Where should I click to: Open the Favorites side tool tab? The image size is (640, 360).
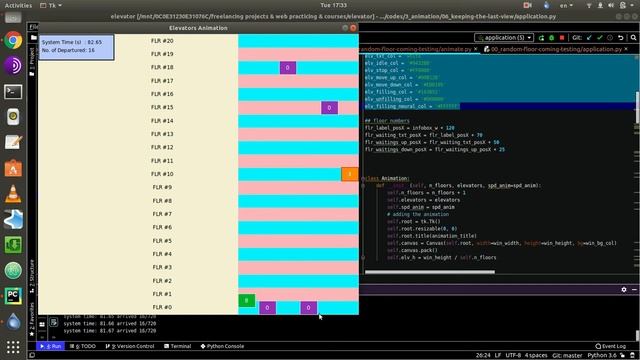click(x=32, y=319)
